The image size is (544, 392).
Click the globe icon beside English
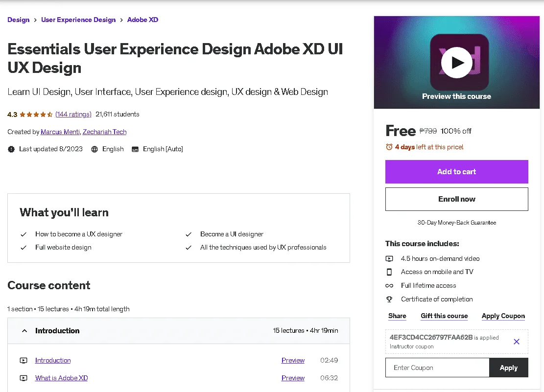coord(95,149)
